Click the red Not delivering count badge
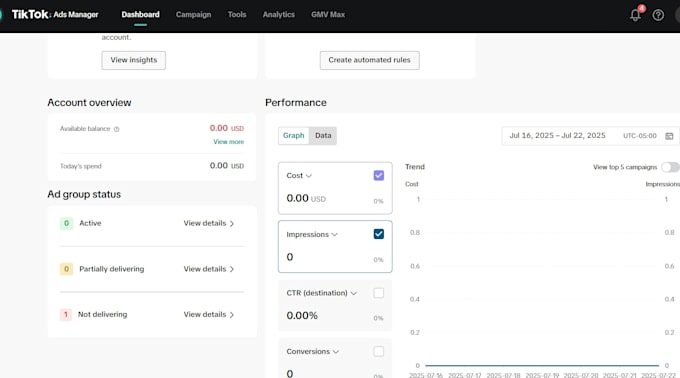680x378 pixels. (66, 314)
